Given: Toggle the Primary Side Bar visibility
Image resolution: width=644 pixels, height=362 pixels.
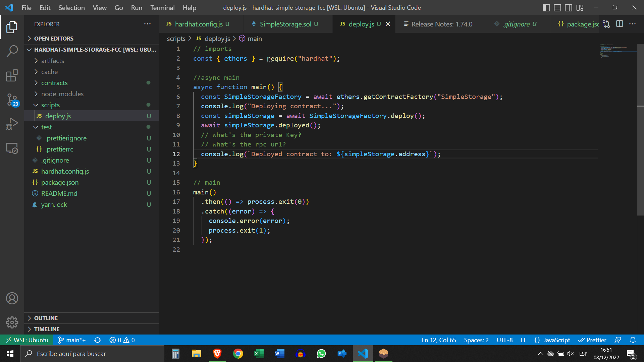Looking at the screenshot, I should 546,7.
